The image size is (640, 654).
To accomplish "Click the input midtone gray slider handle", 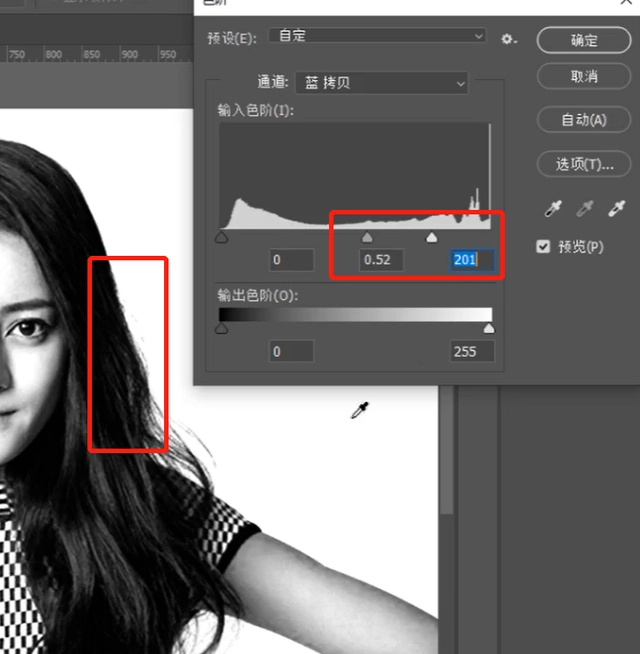I will click(367, 238).
